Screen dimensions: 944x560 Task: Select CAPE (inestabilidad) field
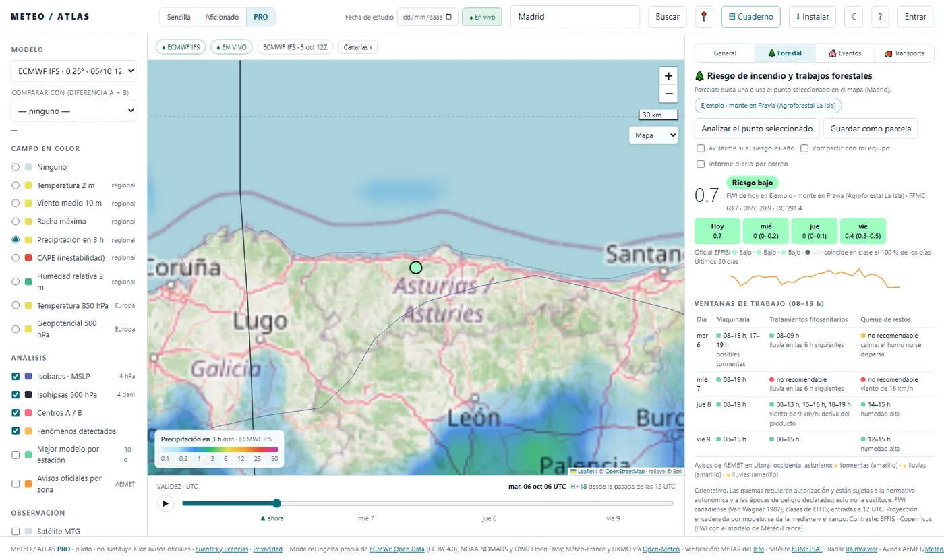tap(16, 257)
